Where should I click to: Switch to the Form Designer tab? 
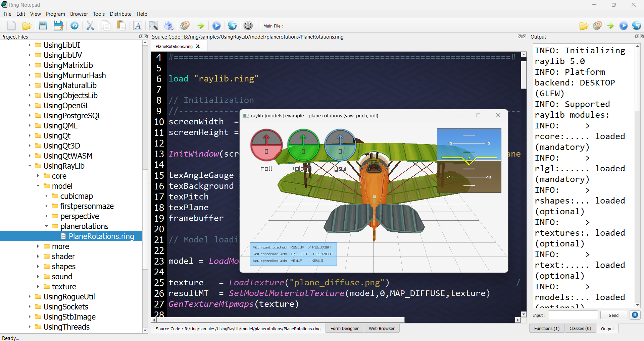pos(345,328)
